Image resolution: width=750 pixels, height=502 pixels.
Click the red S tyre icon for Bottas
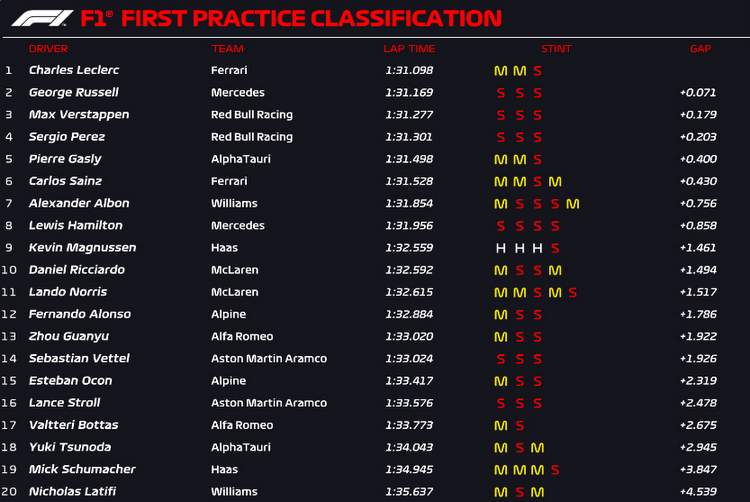[520, 426]
